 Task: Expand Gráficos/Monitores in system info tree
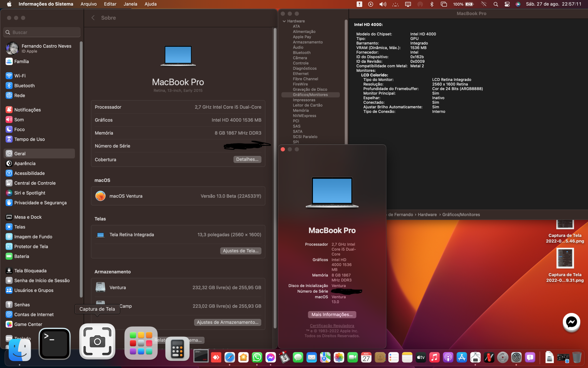coord(310,95)
